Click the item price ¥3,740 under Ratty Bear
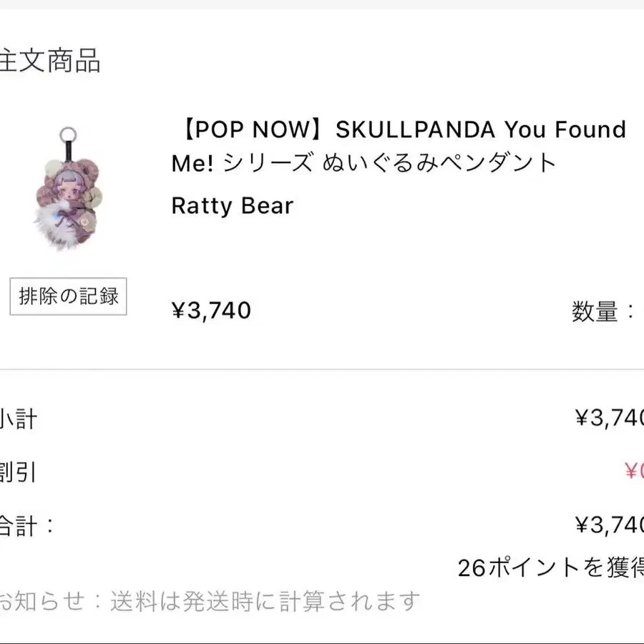The width and height of the screenshot is (644, 644). tap(211, 311)
